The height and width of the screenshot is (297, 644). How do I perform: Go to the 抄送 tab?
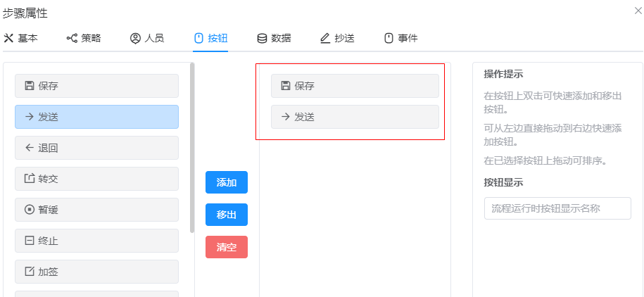[337, 38]
